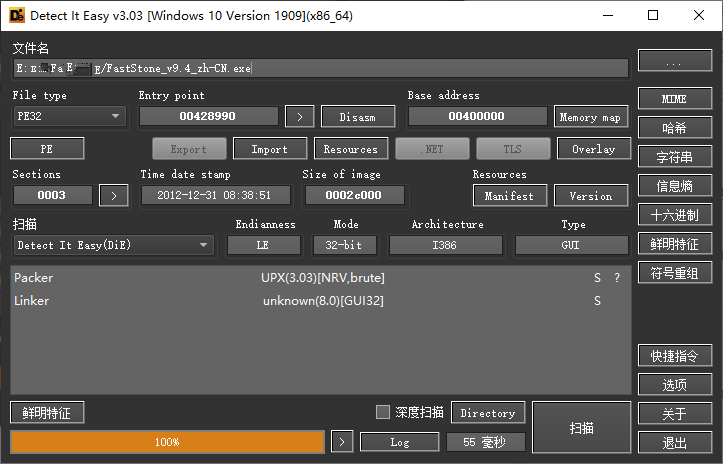
Task: Click the 'S' next to Packer row
Action: click(x=598, y=278)
